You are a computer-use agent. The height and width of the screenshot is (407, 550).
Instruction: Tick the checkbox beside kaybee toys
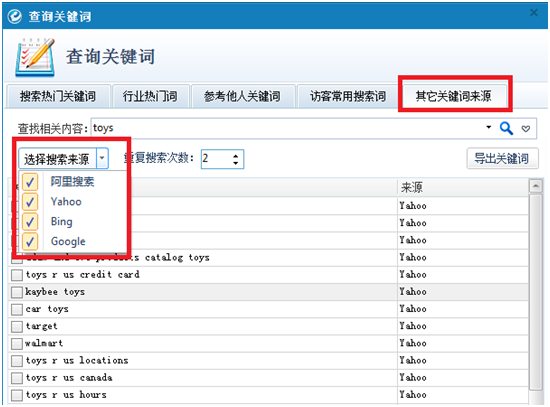pos(16,292)
